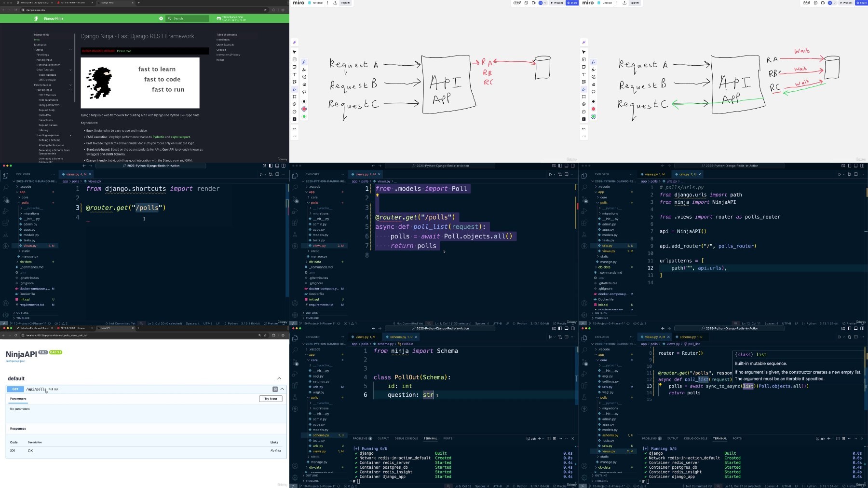868x488 pixels.
Task: Select the Parameters tab under GET /api/polls
Action: [x=18, y=399]
